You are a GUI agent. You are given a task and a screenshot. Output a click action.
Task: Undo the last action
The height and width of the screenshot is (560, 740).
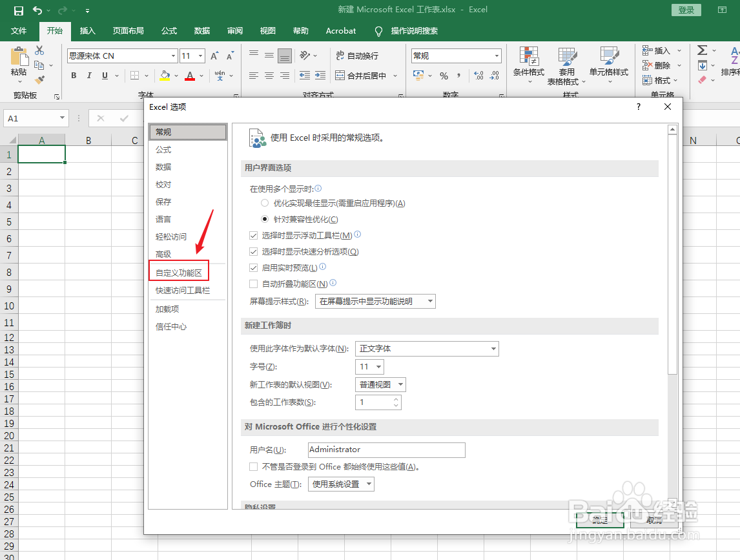[x=37, y=10]
